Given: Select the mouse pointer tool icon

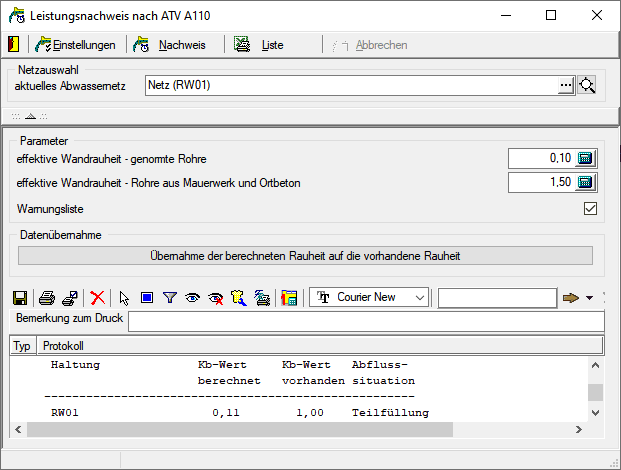Looking at the screenshot, I should pyautogui.click(x=124, y=298).
